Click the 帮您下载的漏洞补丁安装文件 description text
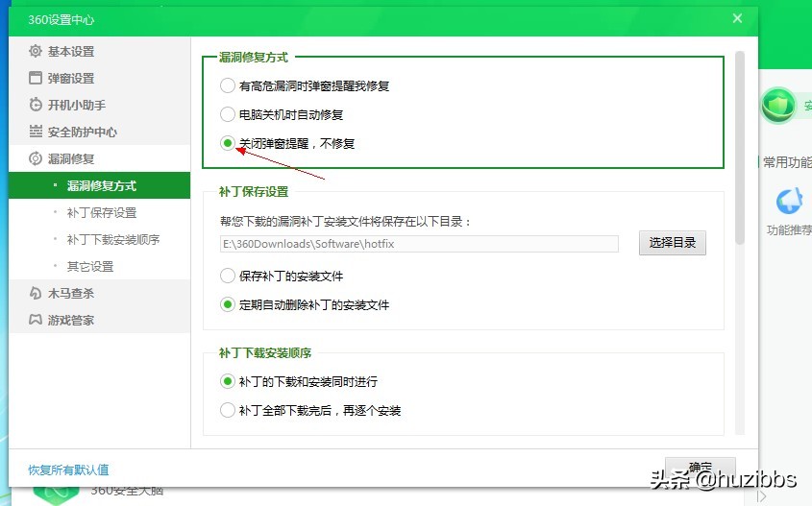The height and width of the screenshot is (506, 812). [x=346, y=222]
